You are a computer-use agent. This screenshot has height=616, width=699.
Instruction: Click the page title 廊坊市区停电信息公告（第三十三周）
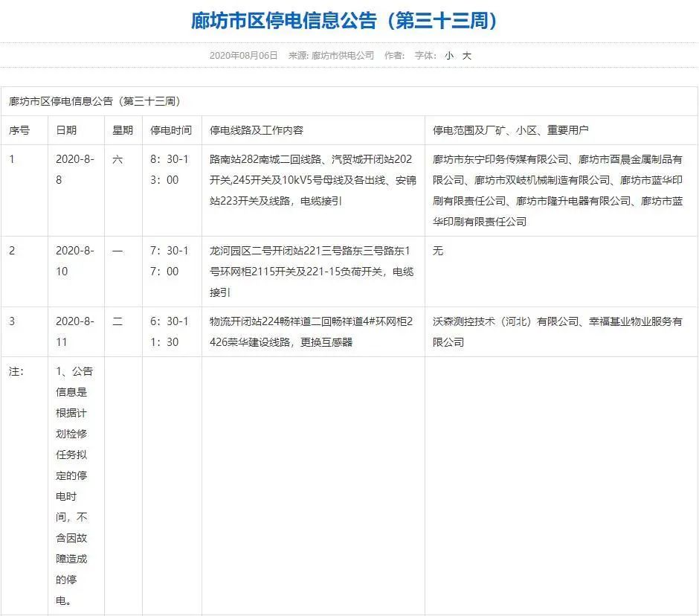344,21
